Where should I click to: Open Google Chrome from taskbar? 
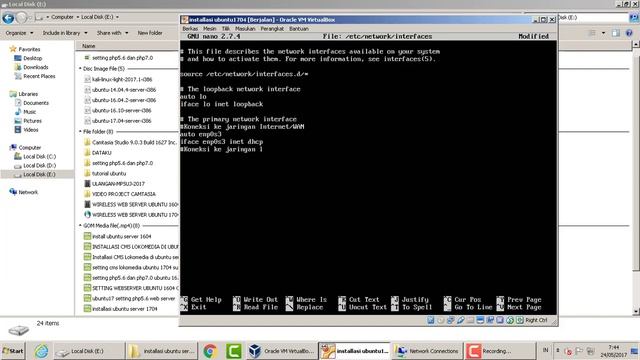coord(210,351)
